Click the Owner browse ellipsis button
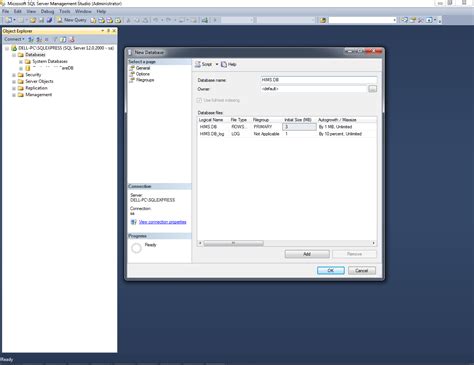474x365 pixels. pos(373,89)
